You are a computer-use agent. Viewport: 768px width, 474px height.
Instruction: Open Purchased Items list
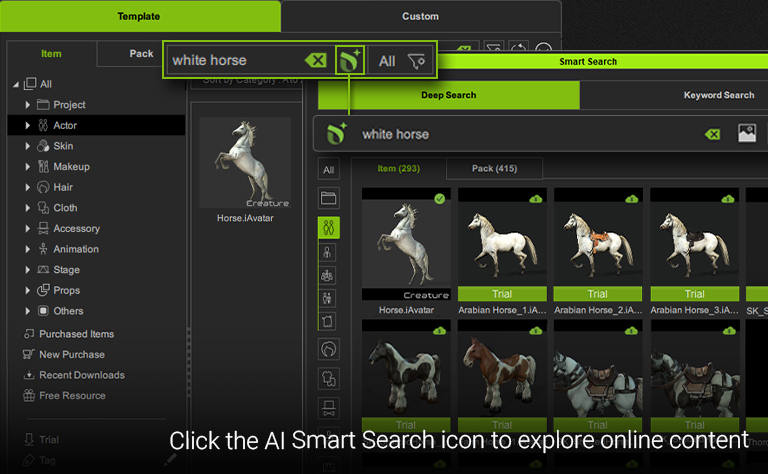(76, 334)
